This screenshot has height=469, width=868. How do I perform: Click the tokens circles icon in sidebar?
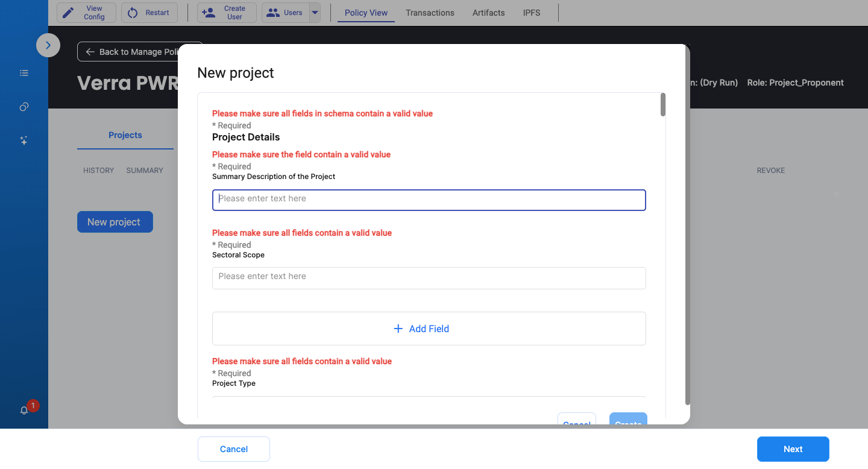coord(24,107)
